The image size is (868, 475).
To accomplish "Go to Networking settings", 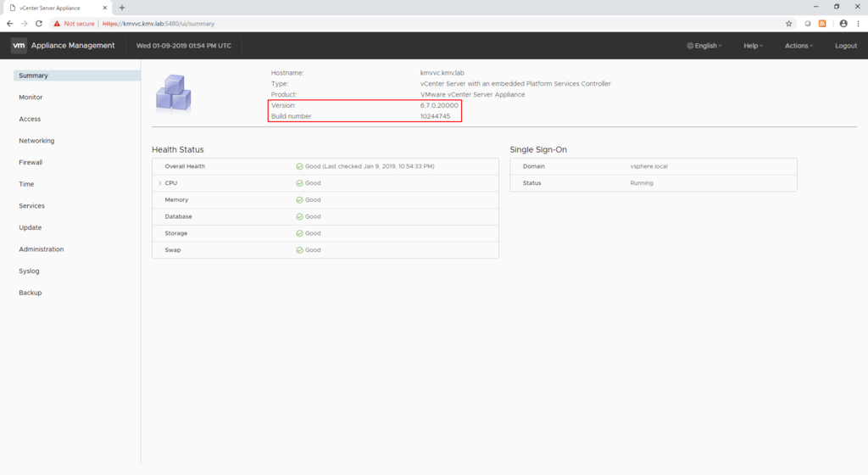I will 36,141.
